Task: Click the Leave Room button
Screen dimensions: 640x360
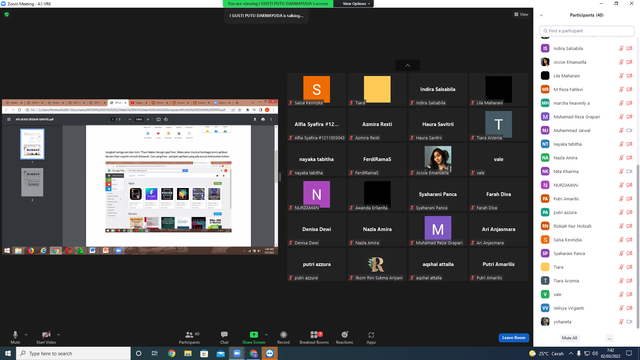Action: coord(513,338)
